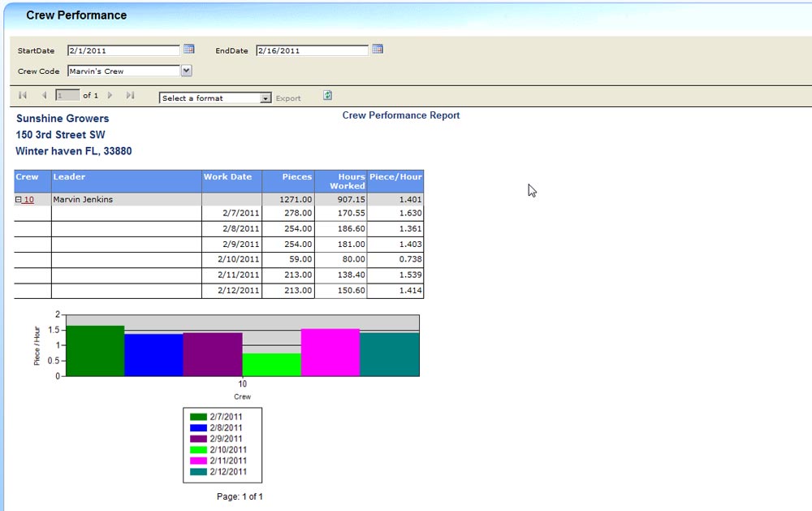
Task: Collapse crew 10 row group
Action: tap(18, 200)
